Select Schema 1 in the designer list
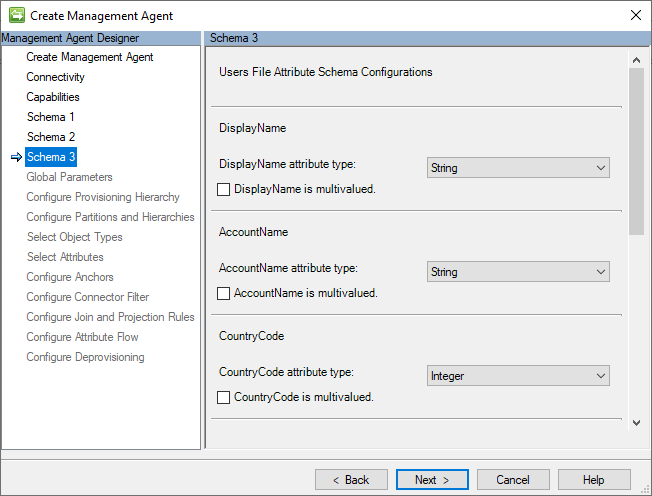Image resolution: width=652 pixels, height=496 pixels. click(51, 117)
